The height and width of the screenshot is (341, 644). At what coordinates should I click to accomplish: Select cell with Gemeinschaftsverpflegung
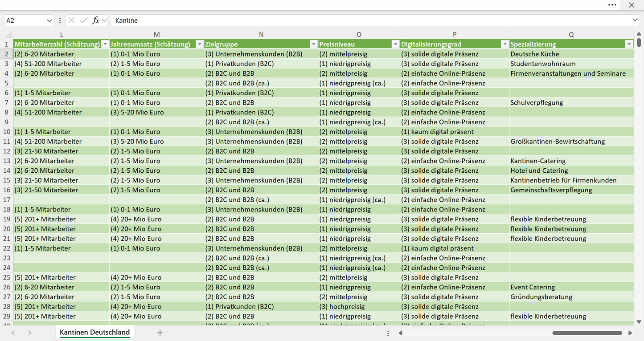(571, 190)
